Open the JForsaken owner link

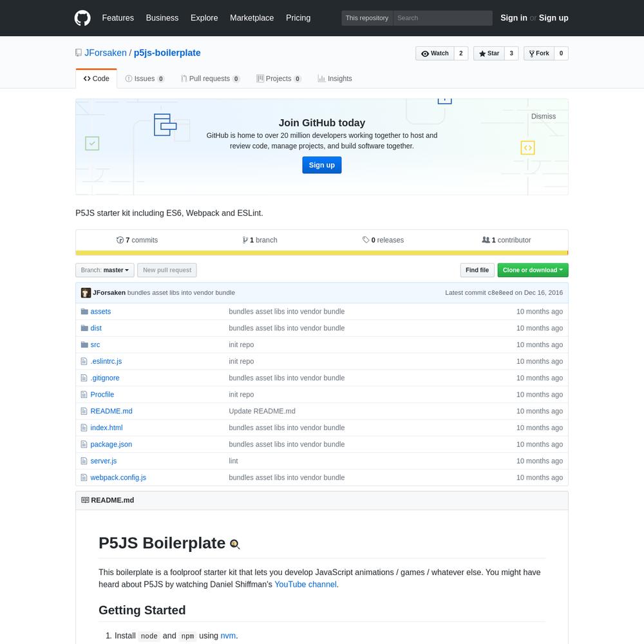tap(106, 53)
